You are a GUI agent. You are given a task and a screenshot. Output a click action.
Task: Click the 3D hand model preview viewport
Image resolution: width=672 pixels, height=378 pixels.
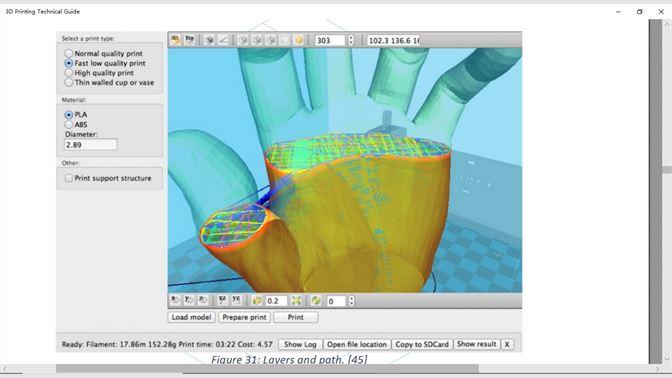(345, 170)
